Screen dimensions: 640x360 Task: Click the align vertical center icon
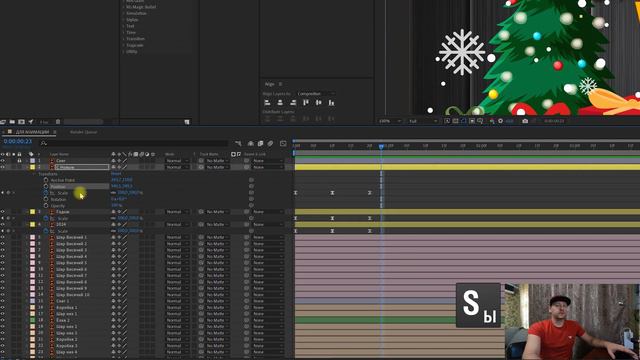(318, 102)
